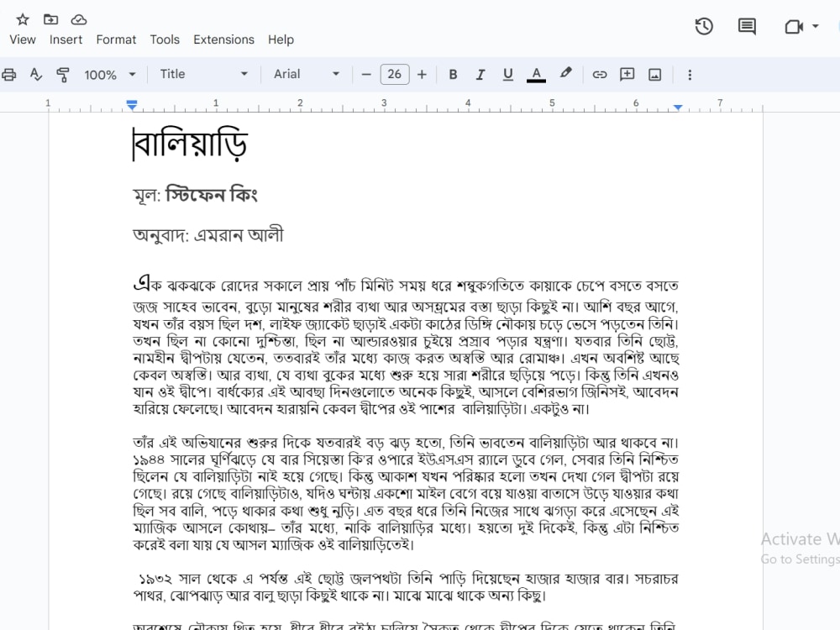Open the highlight color pen

click(x=565, y=73)
